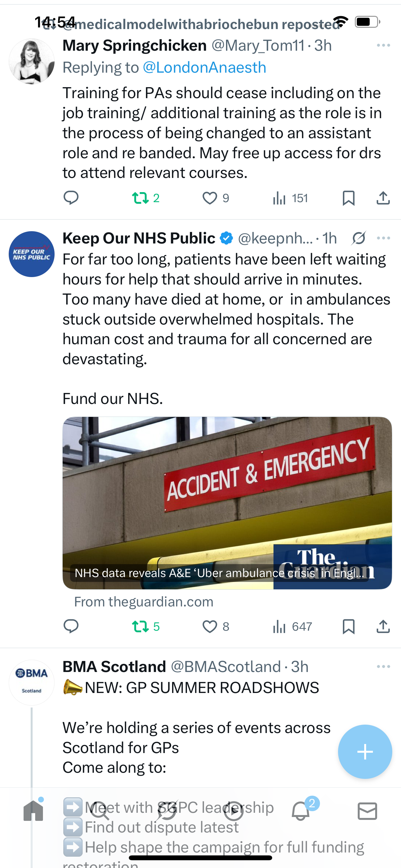Like Mary Springchicken's post
Image resolution: width=401 pixels, height=868 pixels.
(x=210, y=198)
